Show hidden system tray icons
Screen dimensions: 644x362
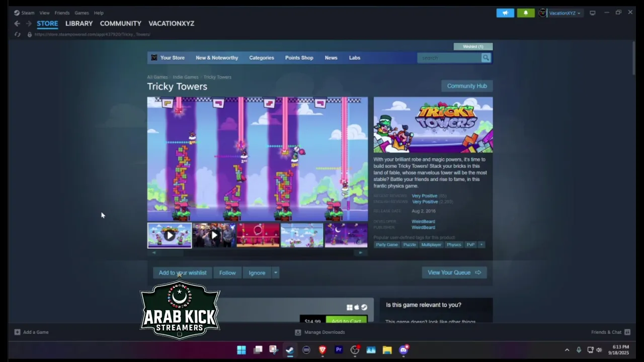567,350
